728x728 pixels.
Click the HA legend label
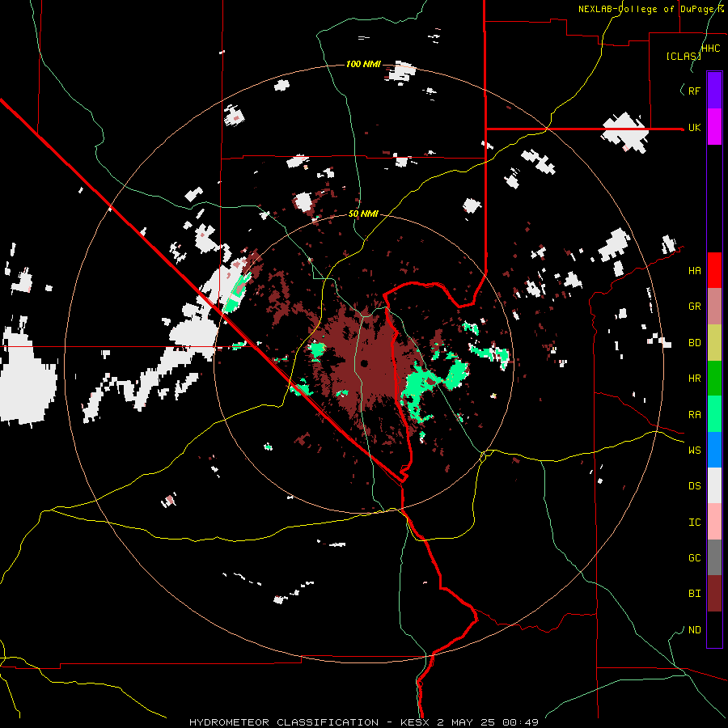pyautogui.click(x=694, y=271)
